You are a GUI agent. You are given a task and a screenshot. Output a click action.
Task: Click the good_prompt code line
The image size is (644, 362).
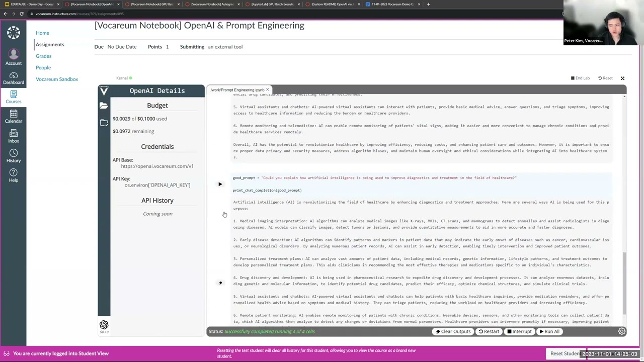point(374,177)
